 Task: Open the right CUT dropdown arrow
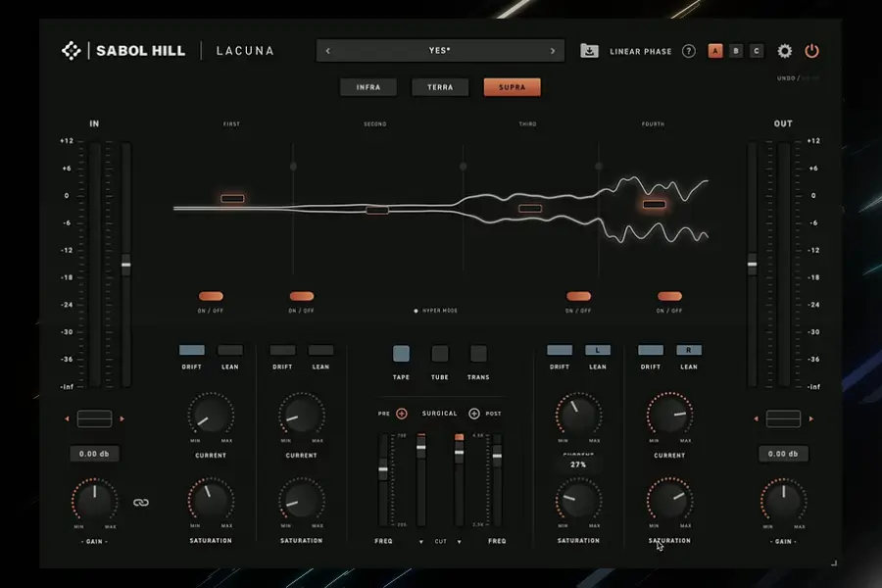(x=459, y=542)
